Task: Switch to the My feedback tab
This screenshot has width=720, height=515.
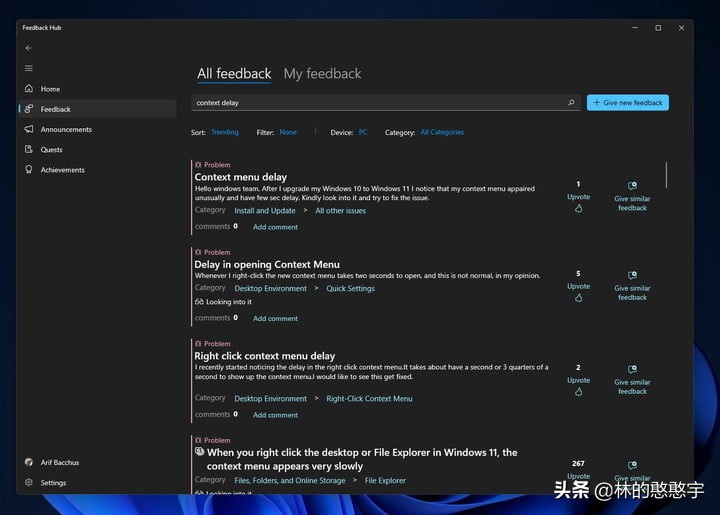Action: 322,73
